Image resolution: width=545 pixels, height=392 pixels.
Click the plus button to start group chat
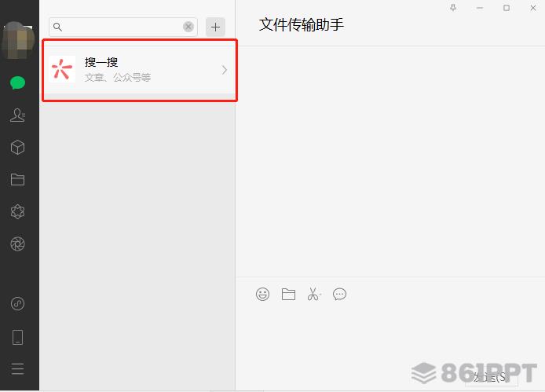pyautogui.click(x=215, y=27)
